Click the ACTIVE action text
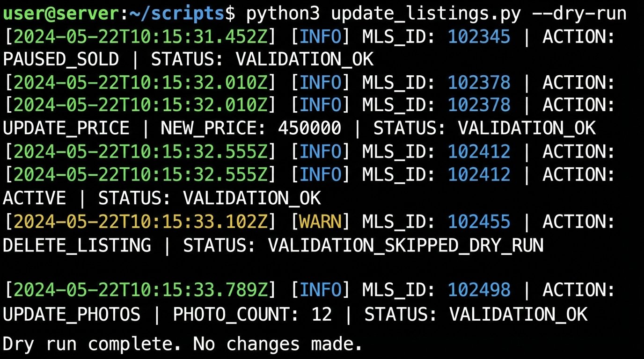644x359 pixels. (x=34, y=198)
